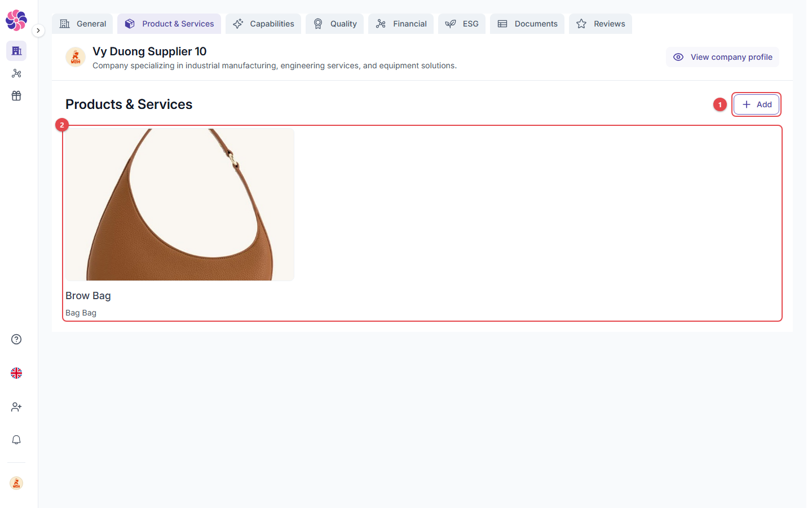Click the Products & Services section heading
This screenshot has height=508, width=812.
click(129, 104)
